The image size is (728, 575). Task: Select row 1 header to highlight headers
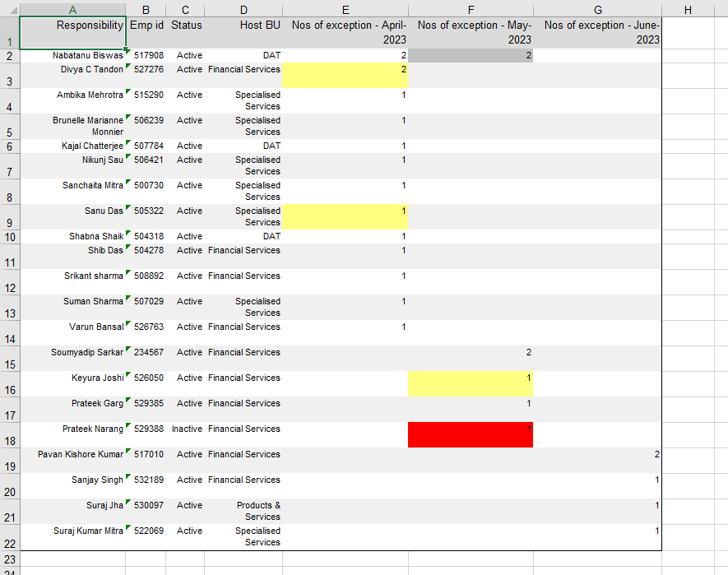10,33
